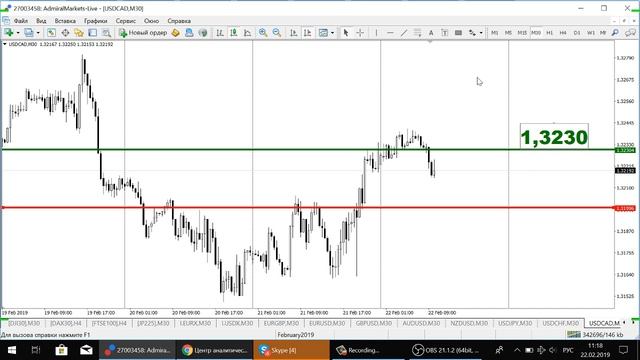
Task: Expand the profiles dropdown arrow
Action: pyautogui.click(x=38, y=33)
